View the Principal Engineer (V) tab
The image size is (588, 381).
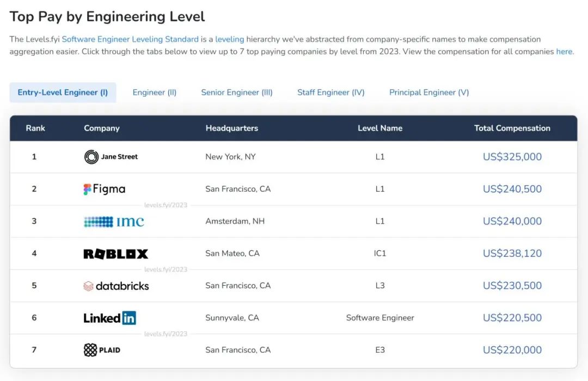[429, 92]
